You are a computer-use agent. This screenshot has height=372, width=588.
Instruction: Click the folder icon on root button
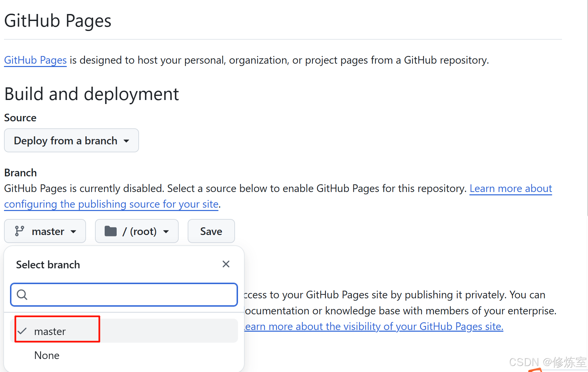point(111,231)
